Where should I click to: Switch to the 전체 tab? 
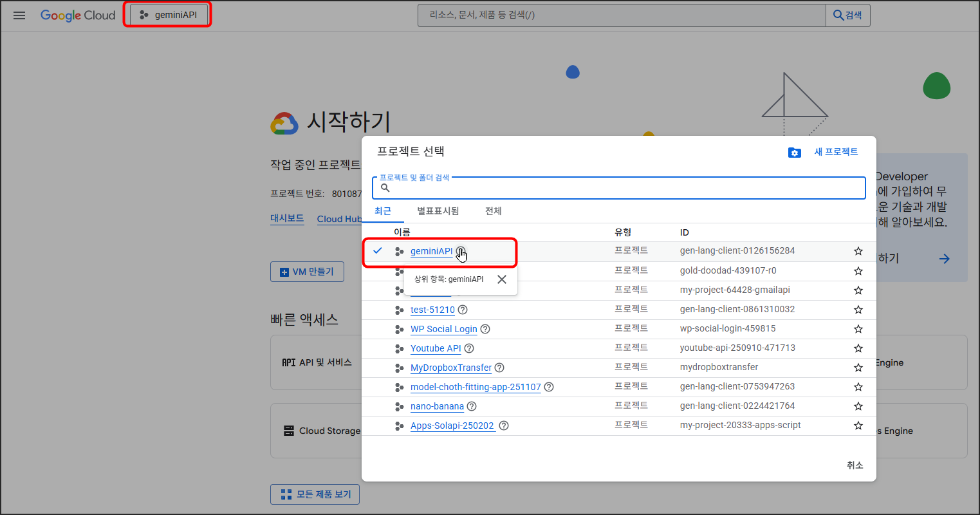pyautogui.click(x=494, y=211)
